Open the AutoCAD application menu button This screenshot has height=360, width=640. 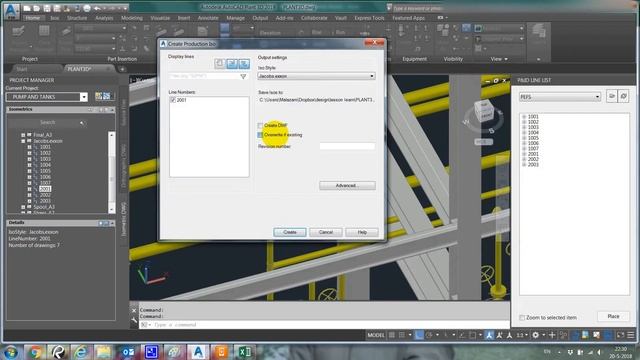point(11,11)
